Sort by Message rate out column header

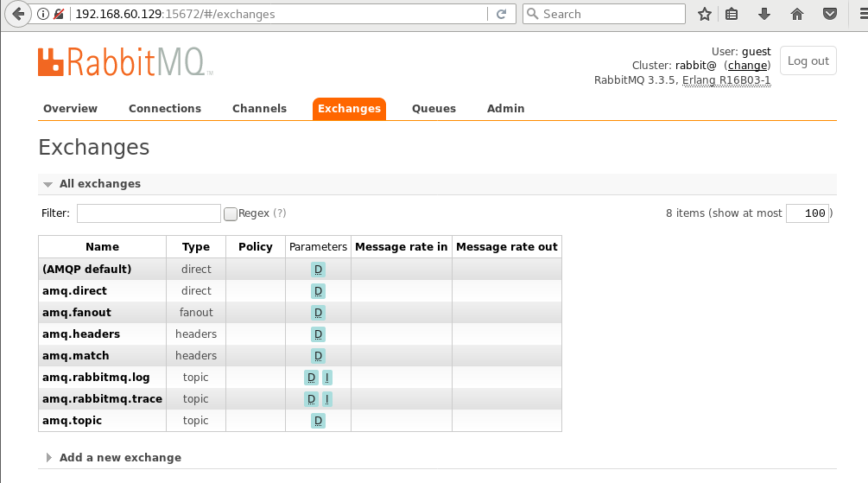pyautogui.click(x=507, y=247)
